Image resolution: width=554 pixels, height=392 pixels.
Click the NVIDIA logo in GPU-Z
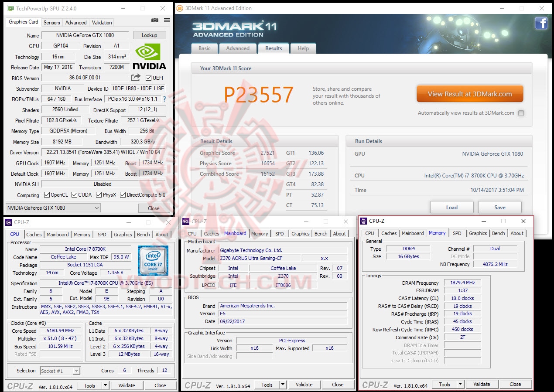[x=150, y=56]
